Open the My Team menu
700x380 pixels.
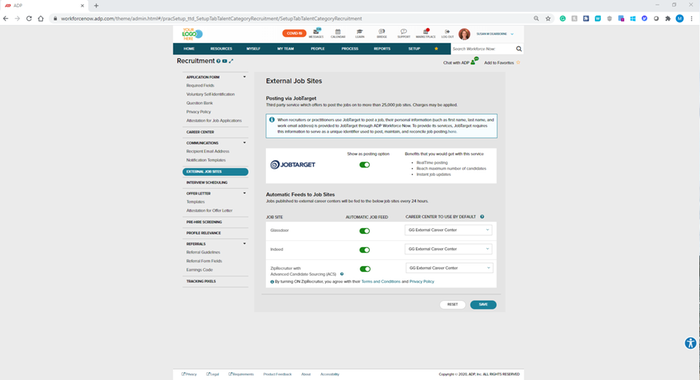(285, 49)
